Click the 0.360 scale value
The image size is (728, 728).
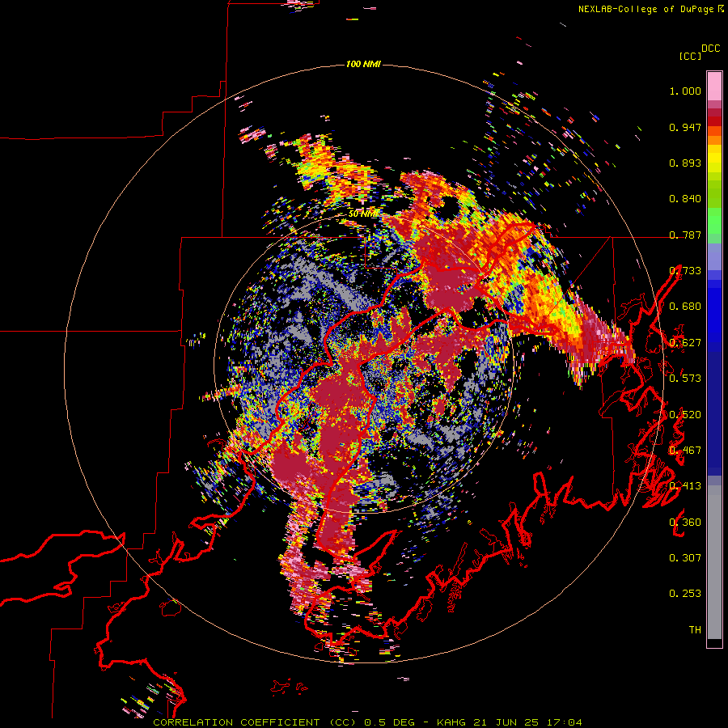click(685, 523)
